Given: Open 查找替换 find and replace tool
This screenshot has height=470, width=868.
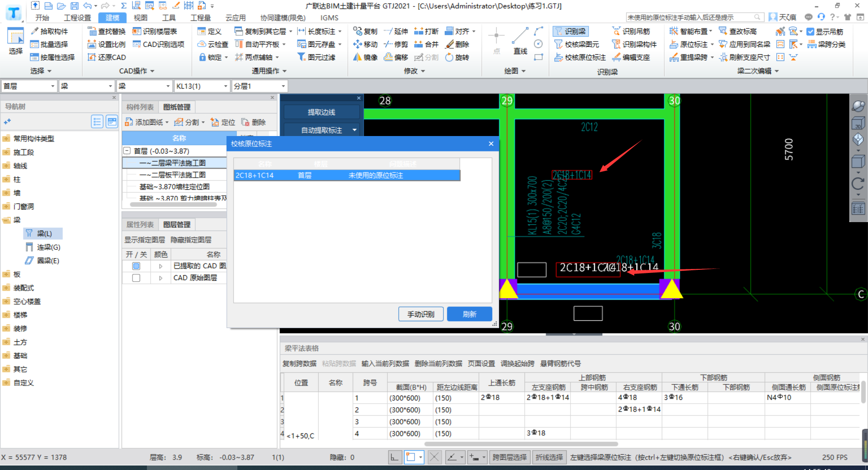Looking at the screenshot, I should 107,31.
